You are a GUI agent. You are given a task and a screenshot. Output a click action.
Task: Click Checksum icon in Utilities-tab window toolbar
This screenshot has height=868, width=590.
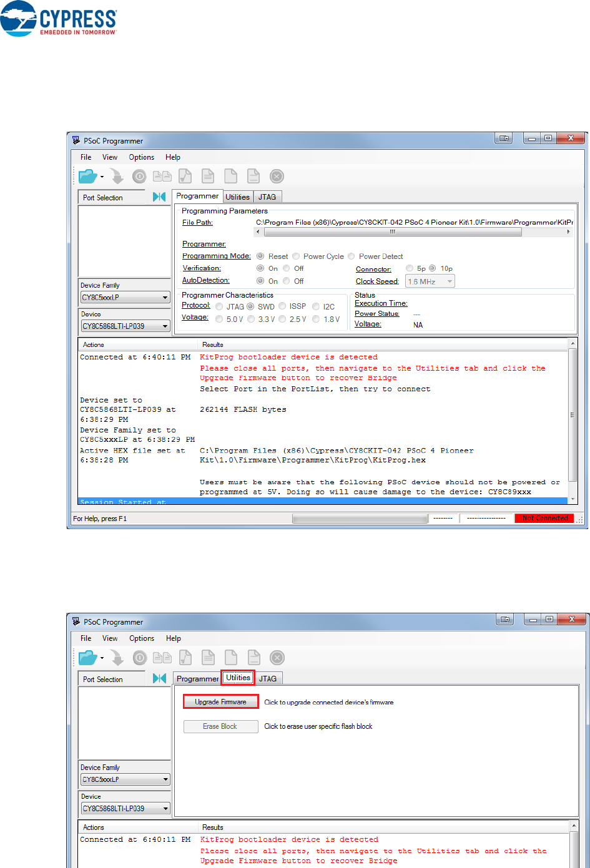click(185, 658)
